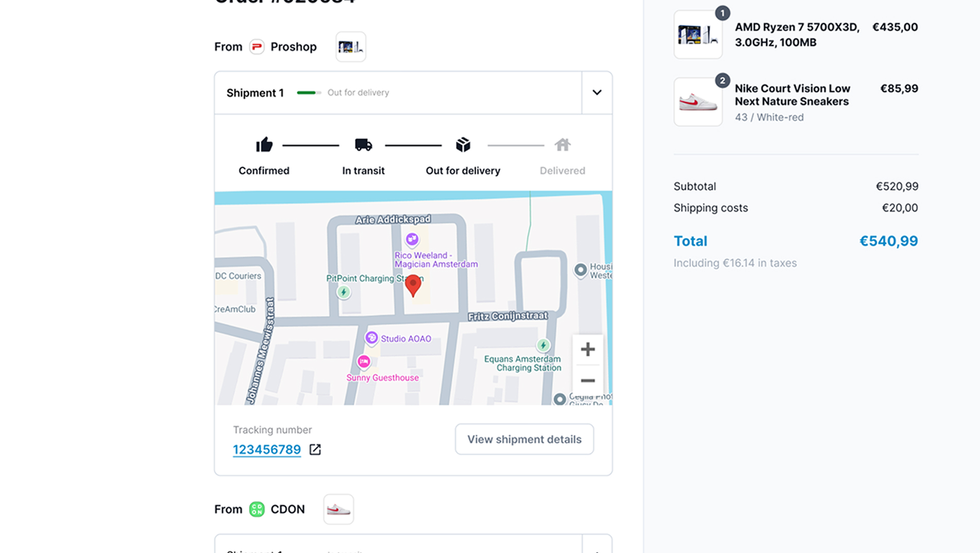Open View shipment details
The height and width of the screenshot is (553, 980).
[524, 439]
